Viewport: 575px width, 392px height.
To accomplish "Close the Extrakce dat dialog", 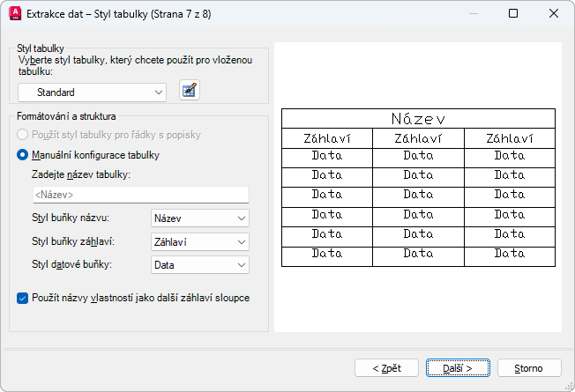I will point(554,13).
